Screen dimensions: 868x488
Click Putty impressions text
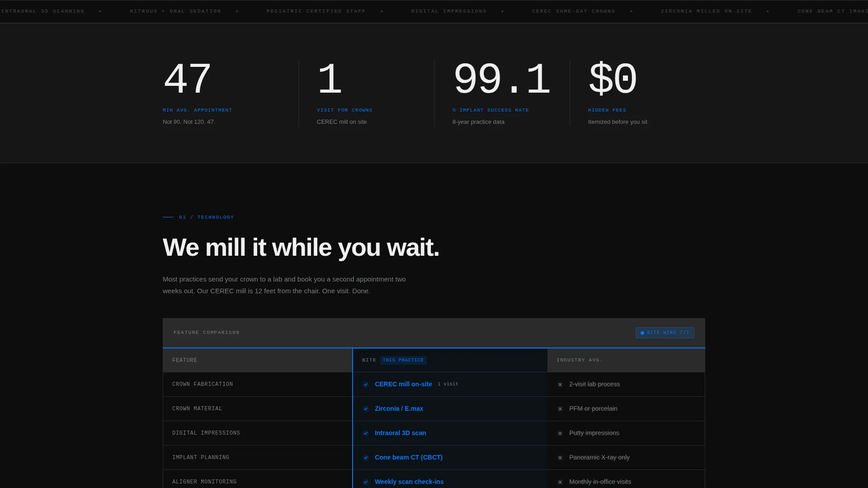click(x=594, y=433)
